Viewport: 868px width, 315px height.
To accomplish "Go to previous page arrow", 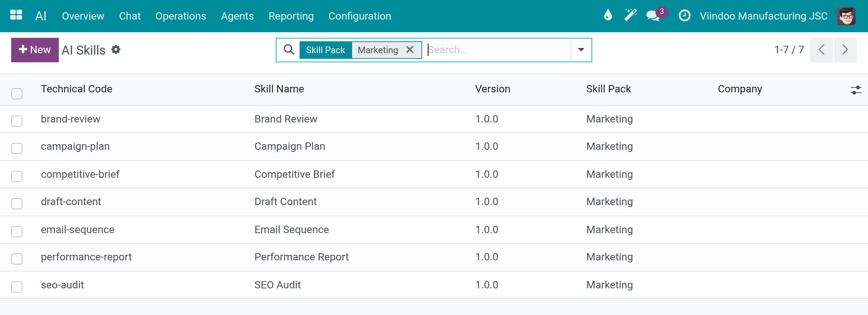I will 821,50.
